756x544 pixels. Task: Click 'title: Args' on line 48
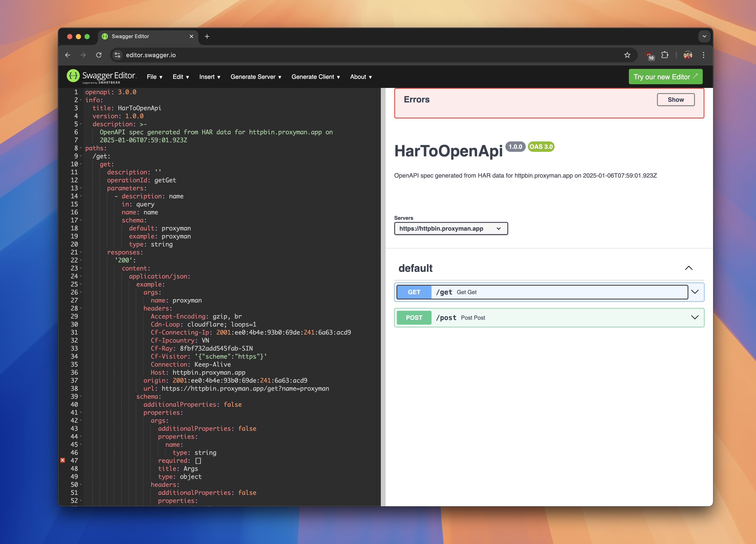coord(178,469)
